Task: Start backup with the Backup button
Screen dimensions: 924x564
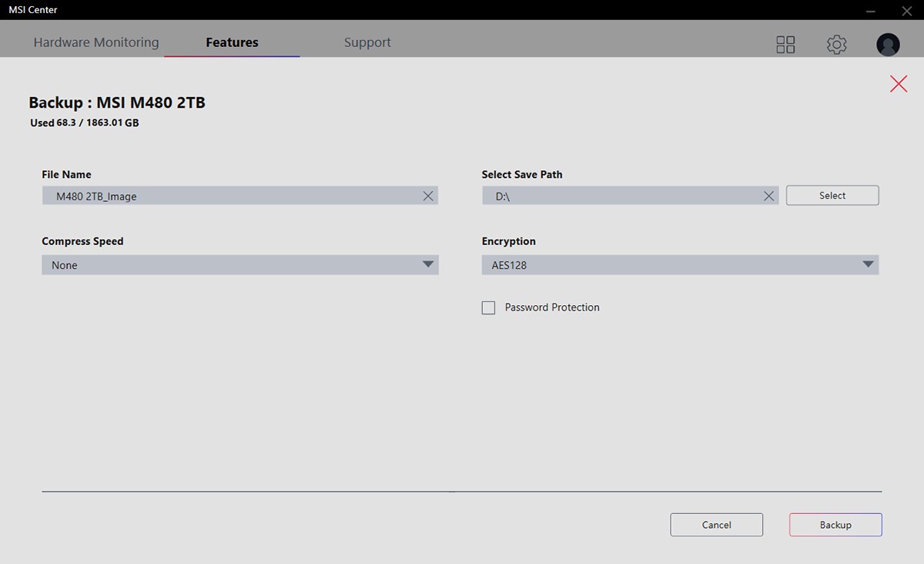Action: (x=835, y=525)
